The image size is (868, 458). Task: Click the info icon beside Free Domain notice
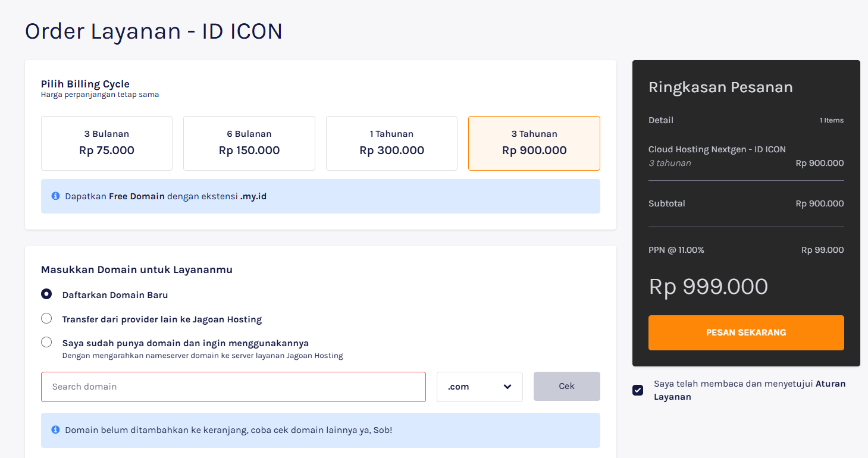coord(55,196)
